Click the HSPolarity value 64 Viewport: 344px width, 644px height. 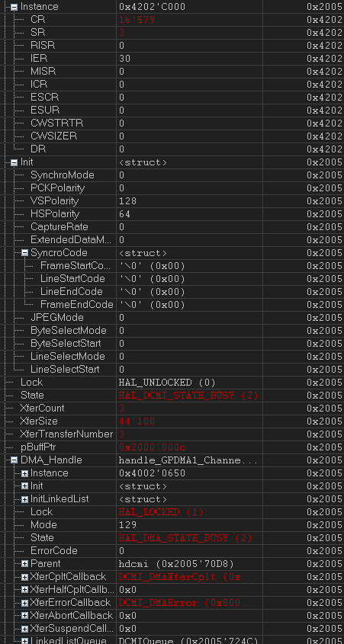point(124,214)
